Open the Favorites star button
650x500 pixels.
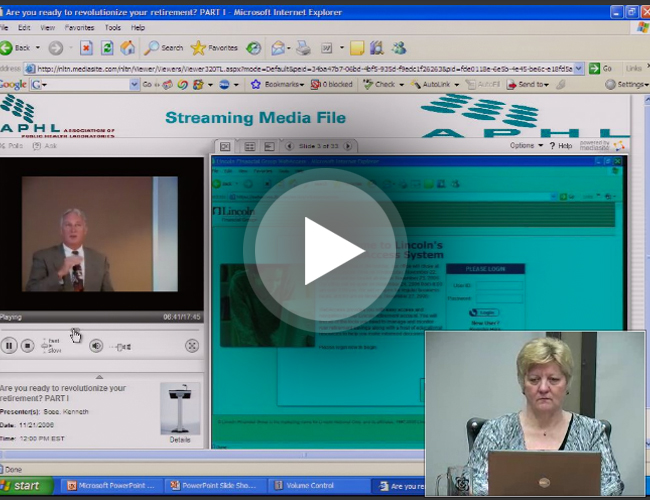[x=214, y=48]
